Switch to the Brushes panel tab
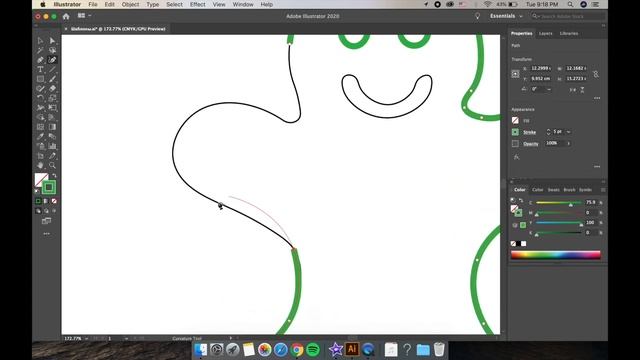Image resolution: width=640 pixels, height=360 pixels. point(569,190)
